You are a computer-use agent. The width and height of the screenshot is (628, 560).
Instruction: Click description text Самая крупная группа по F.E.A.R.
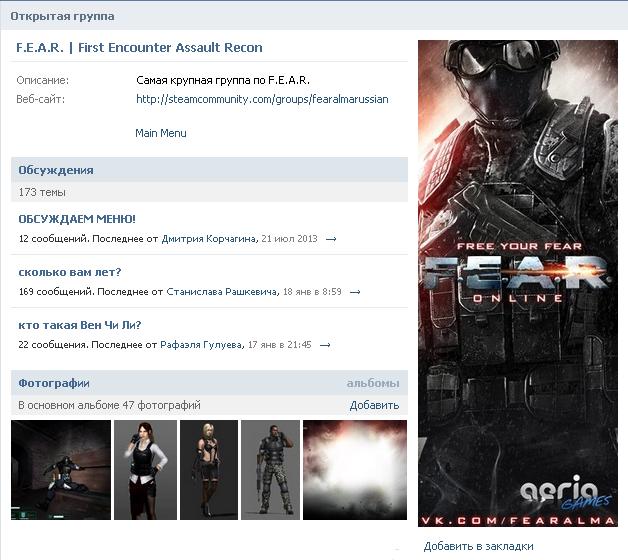coord(223,80)
